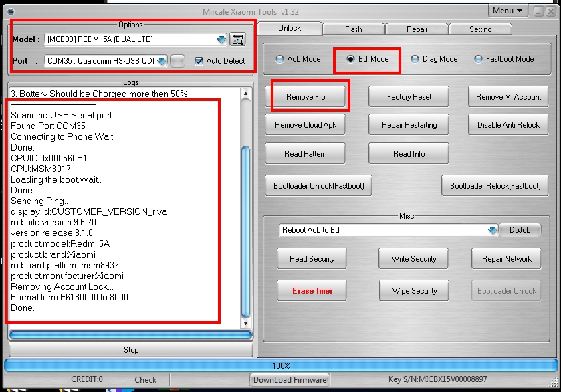Viewport: 561px width, 392px height.
Task: Click the CPUID:0x000560E1 log line
Action: pos(49,158)
